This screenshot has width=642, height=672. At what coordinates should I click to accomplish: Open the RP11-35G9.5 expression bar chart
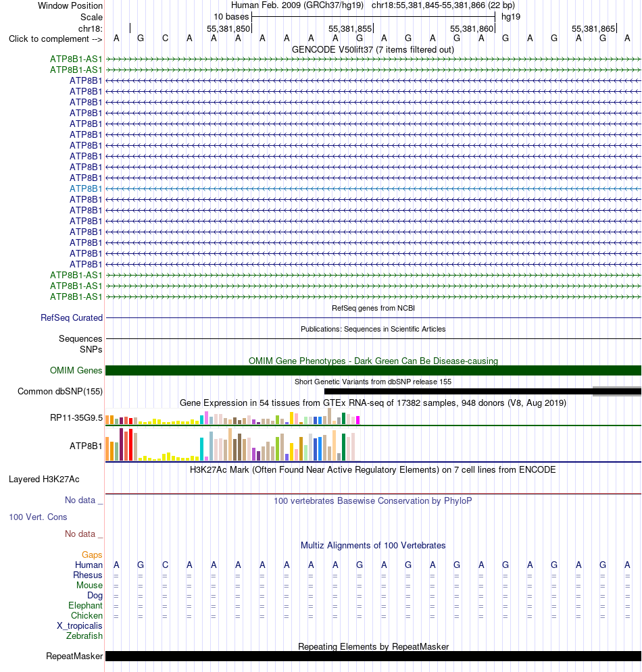(x=233, y=417)
